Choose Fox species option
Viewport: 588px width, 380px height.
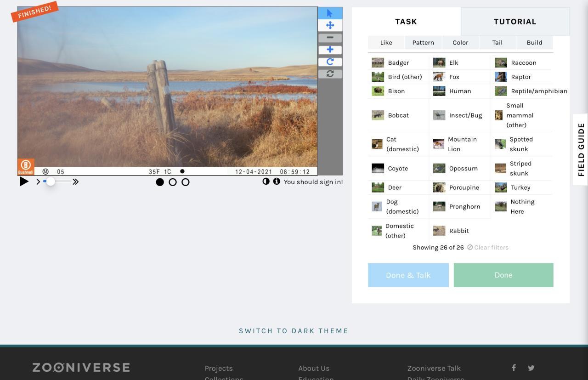pos(460,77)
